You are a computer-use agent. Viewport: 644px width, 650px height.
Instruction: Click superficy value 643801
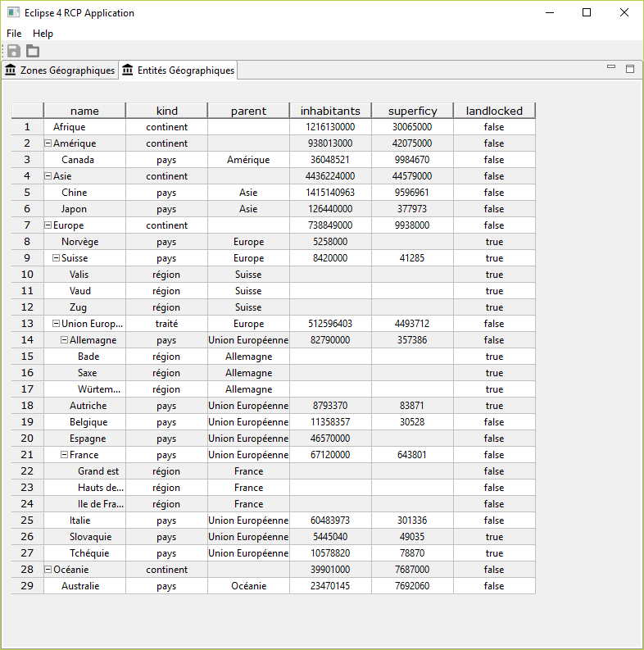[412, 455]
